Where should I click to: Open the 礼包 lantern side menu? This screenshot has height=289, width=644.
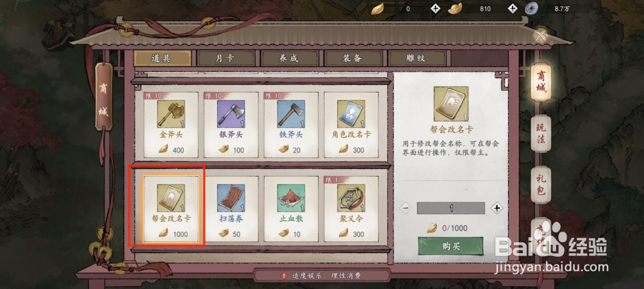pyautogui.click(x=541, y=184)
